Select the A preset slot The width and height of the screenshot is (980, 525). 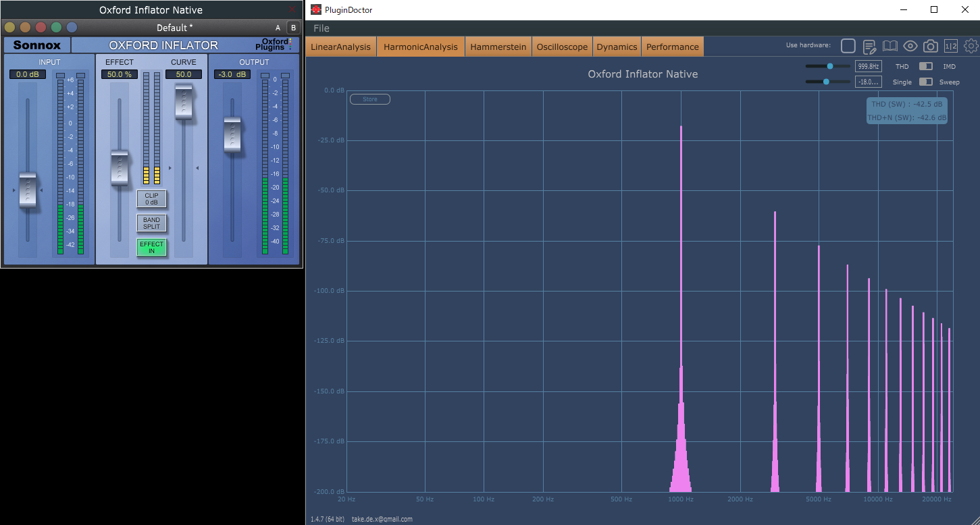click(278, 28)
